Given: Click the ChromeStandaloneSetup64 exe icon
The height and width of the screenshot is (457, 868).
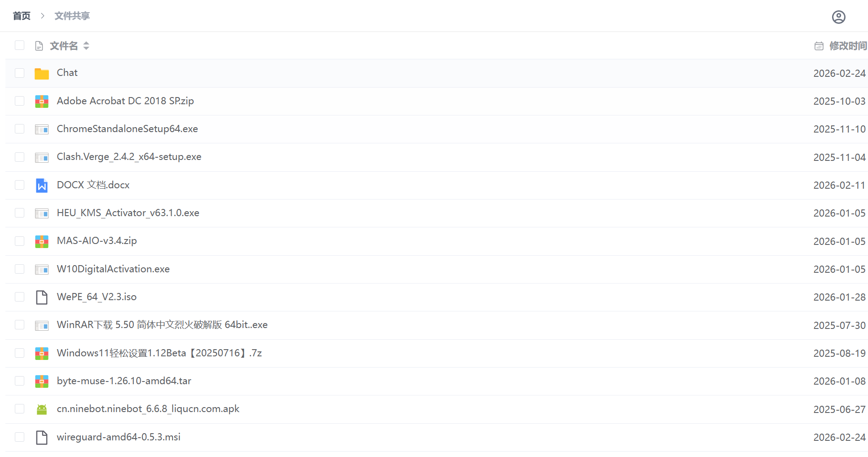Looking at the screenshot, I should click(x=42, y=129).
